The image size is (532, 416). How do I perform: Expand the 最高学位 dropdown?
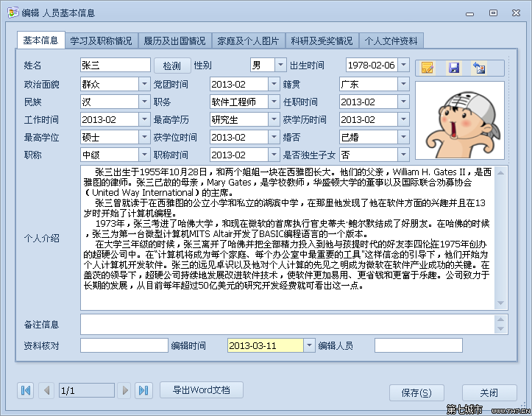tap(144, 137)
